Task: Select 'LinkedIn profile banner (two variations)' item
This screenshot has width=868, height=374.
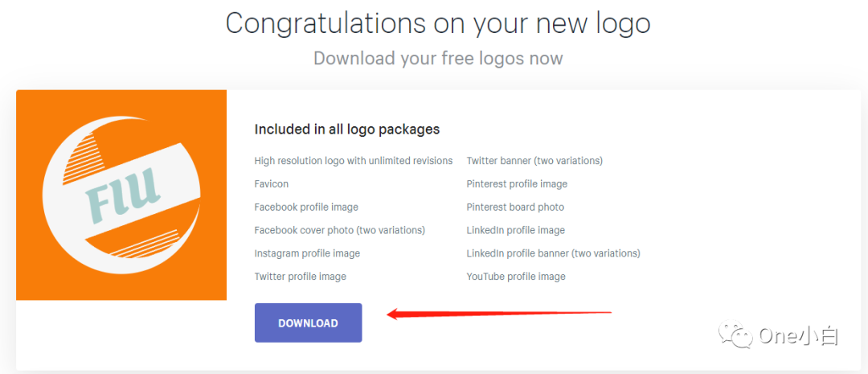Action: point(553,253)
